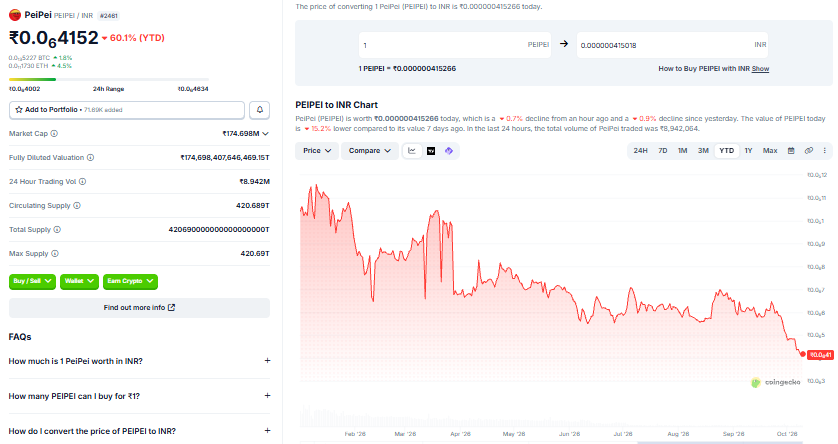838x444 pixels.
Task: Select the Max chart range tab
Action: click(770, 151)
